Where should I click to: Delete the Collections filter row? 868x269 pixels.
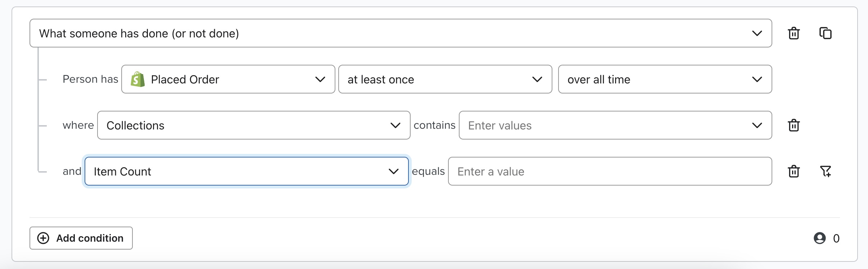coord(794,125)
